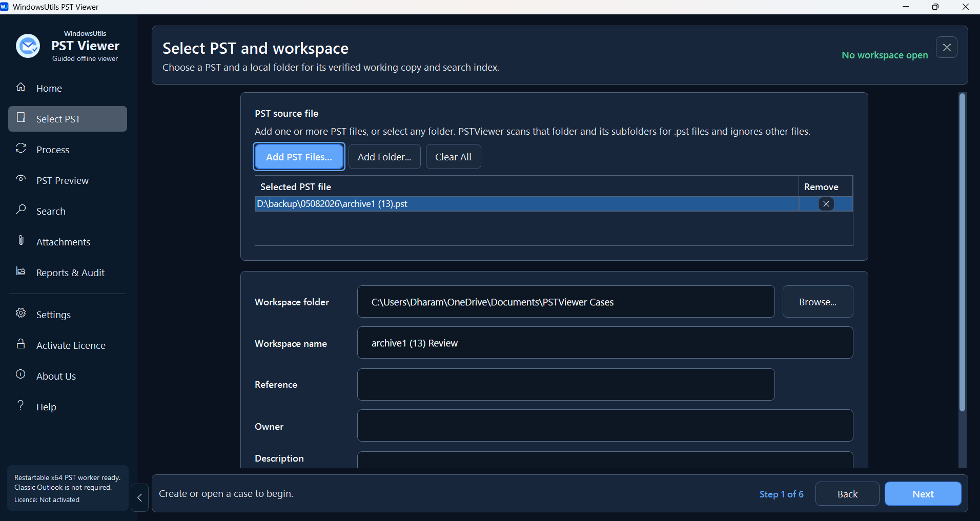Focus the Workspace folder path field
Viewport: 980px width, 521px height.
(566, 302)
